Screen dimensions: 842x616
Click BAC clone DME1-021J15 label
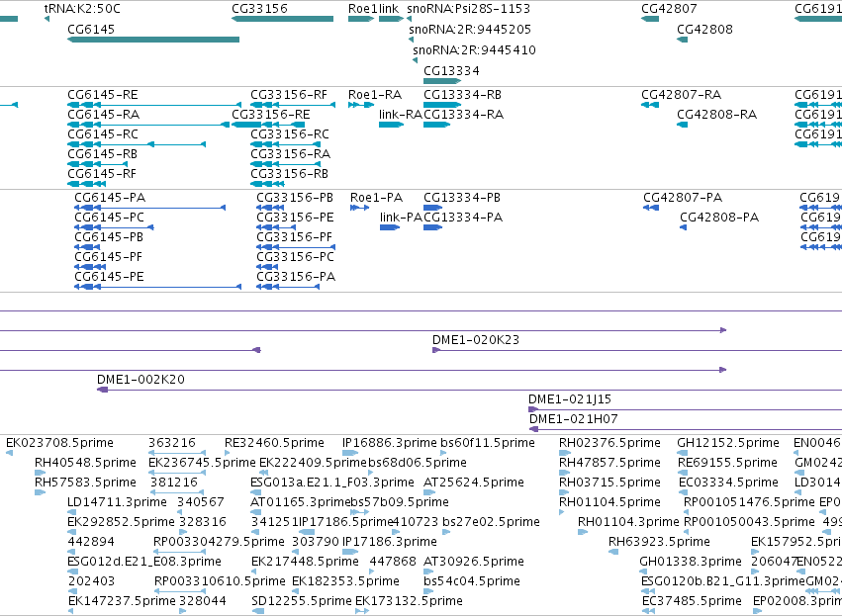(x=570, y=399)
